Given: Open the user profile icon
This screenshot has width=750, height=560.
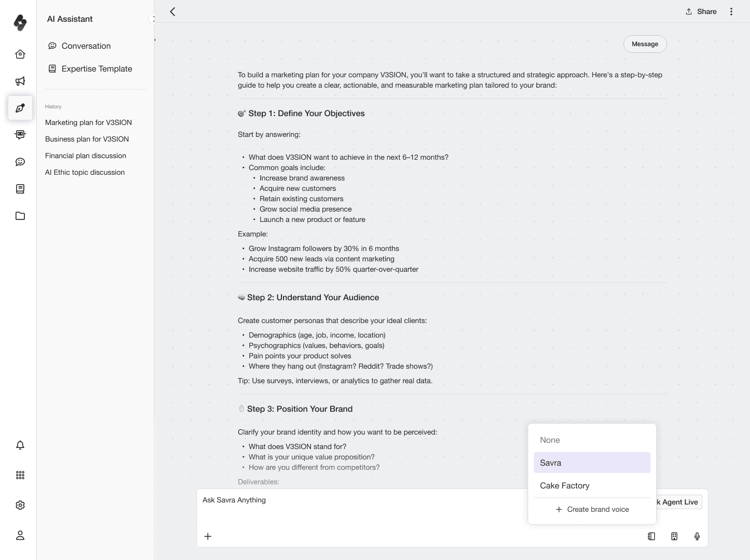Looking at the screenshot, I should click(x=20, y=535).
